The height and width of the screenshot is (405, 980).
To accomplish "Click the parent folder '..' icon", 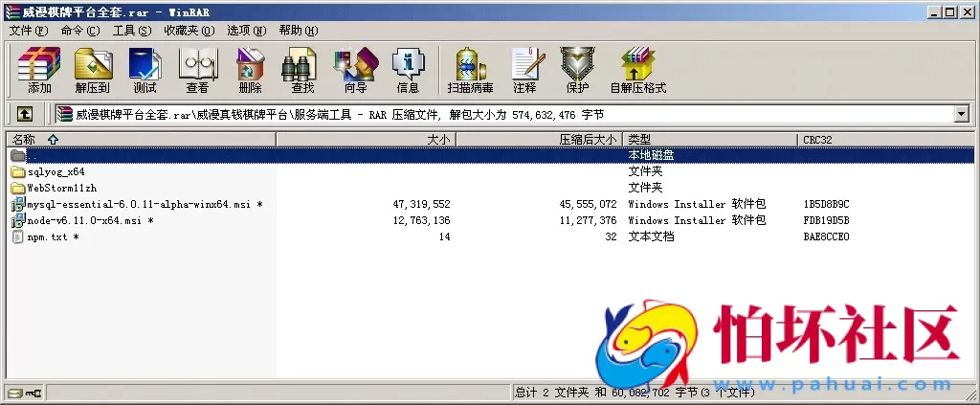I will (x=17, y=155).
